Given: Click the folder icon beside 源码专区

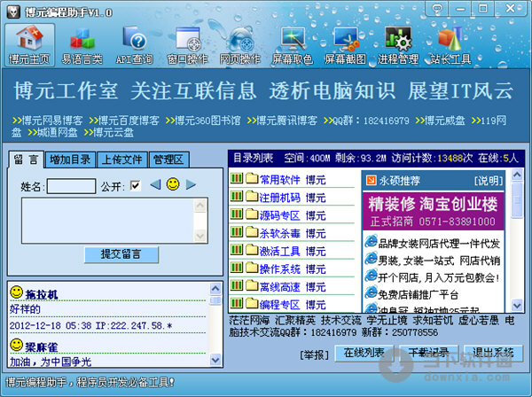Looking at the screenshot, I should (252, 214).
